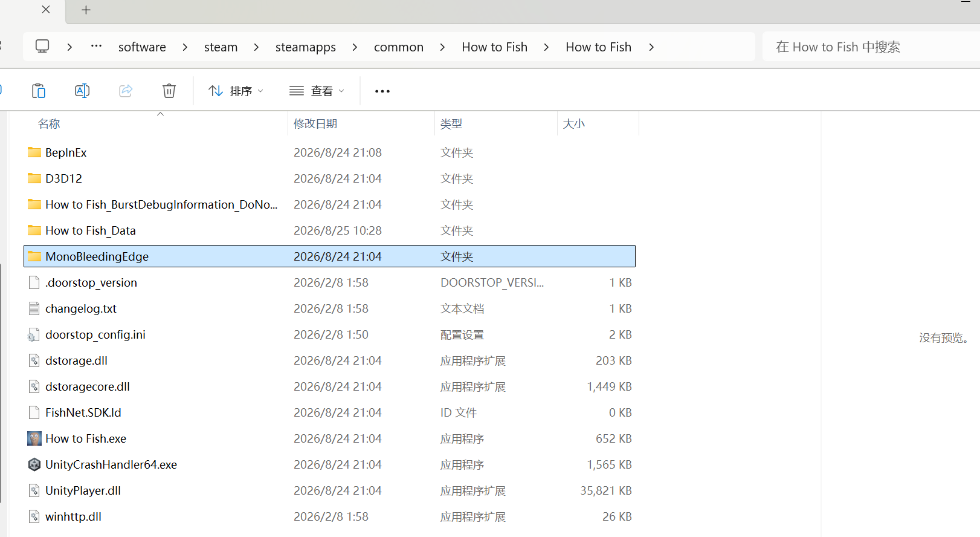Screen dimensions: 980x537
Task: Expand the chevron after steam breadcrumb
Action: point(256,47)
